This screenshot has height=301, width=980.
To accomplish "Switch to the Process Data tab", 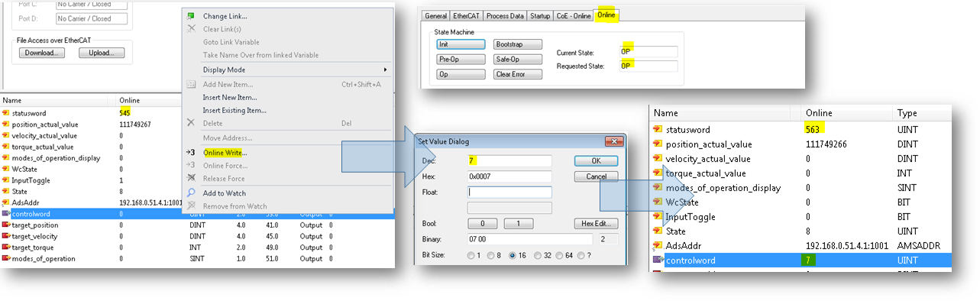I will [506, 15].
